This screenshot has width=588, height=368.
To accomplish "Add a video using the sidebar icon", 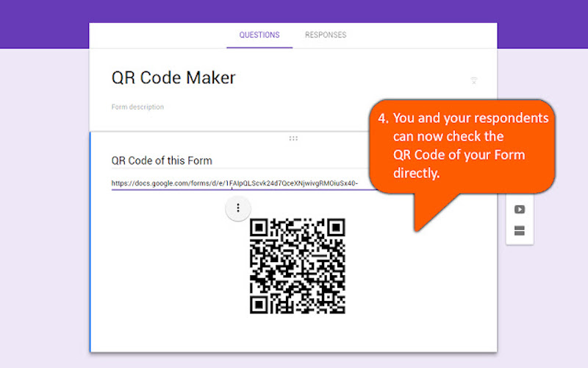I will coord(520,209).
